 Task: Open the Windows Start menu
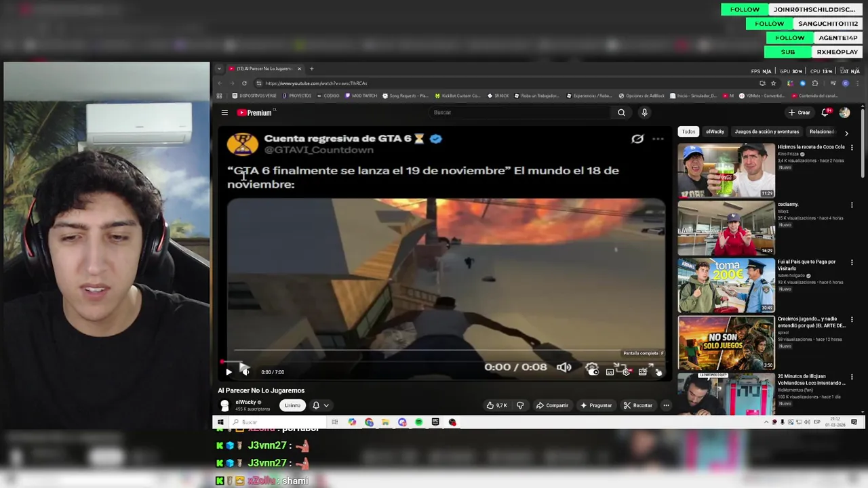coord(220,422)
